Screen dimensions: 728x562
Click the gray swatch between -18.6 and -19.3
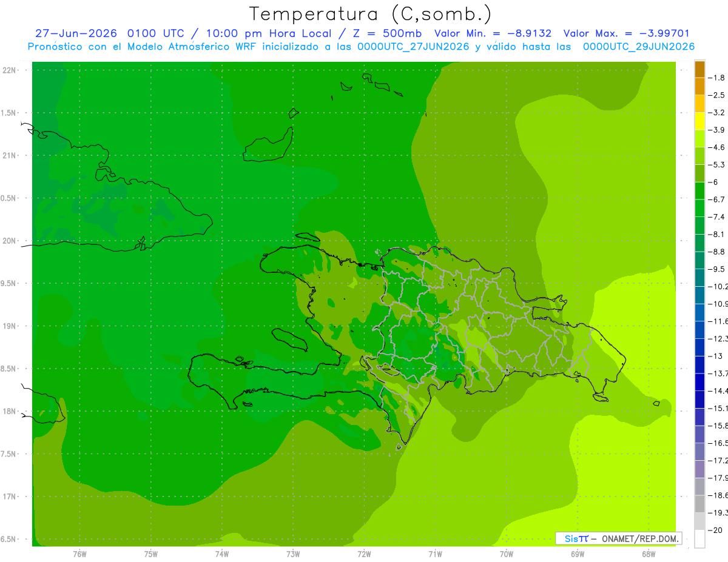(699, 504)
